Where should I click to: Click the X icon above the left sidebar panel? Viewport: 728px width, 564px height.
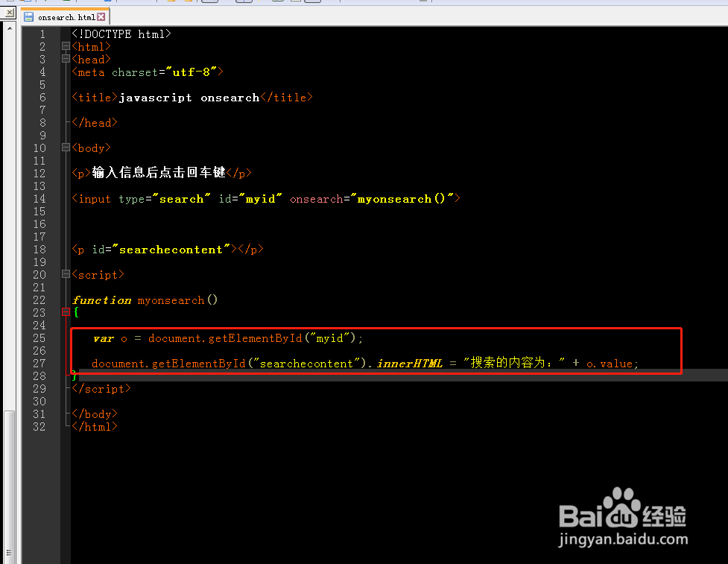(x=9, y=12)
